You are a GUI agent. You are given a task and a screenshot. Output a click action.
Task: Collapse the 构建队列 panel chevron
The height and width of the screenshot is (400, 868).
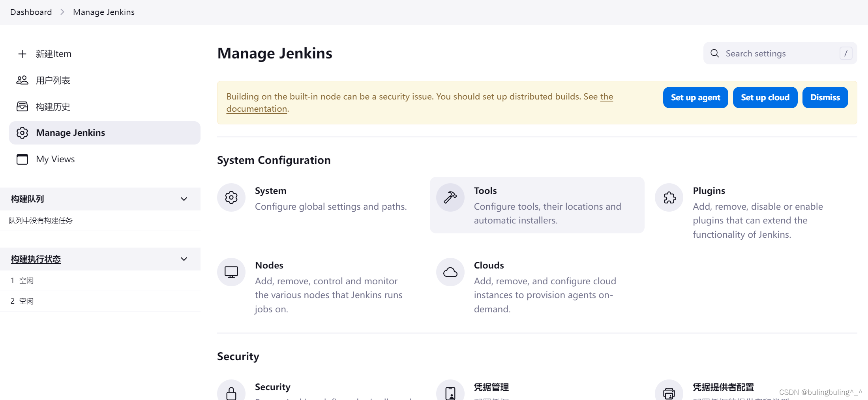pos(184,199)
